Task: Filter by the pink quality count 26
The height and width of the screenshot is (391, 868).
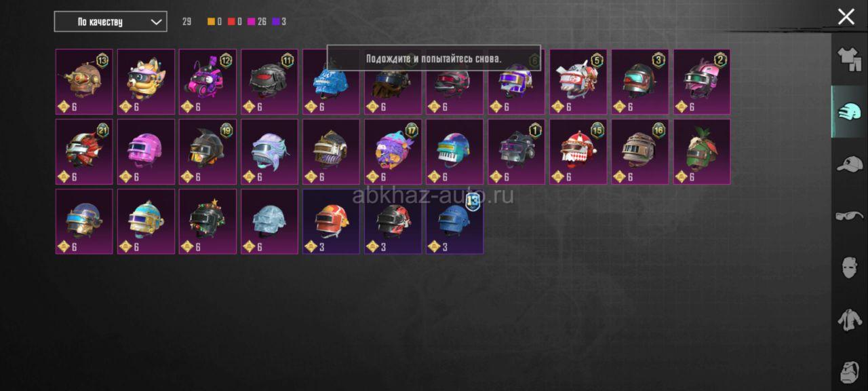Action: coord(256,22)
